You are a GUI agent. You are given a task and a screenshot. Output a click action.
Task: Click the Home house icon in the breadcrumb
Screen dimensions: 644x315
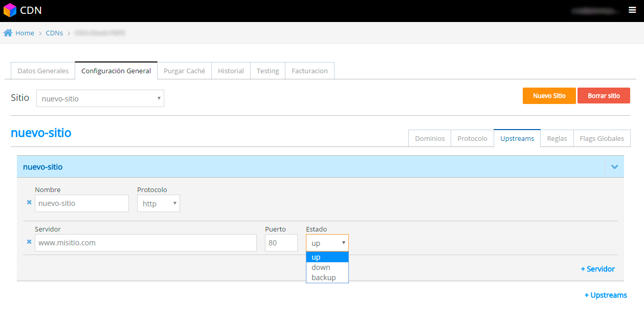(8, 33)
